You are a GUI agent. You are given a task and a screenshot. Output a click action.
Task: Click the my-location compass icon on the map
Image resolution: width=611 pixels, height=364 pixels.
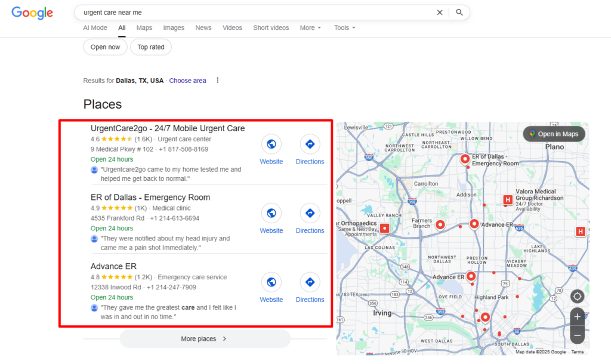click(577, 296)
